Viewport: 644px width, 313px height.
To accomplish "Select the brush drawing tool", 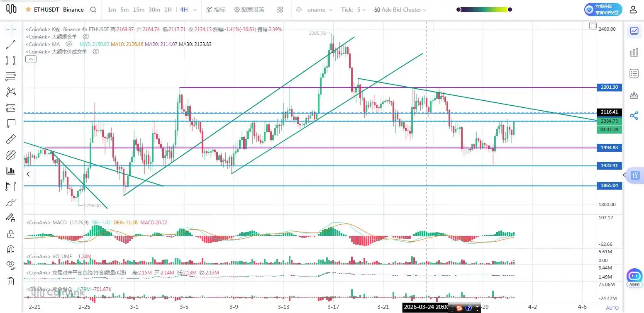I will 11,202.
